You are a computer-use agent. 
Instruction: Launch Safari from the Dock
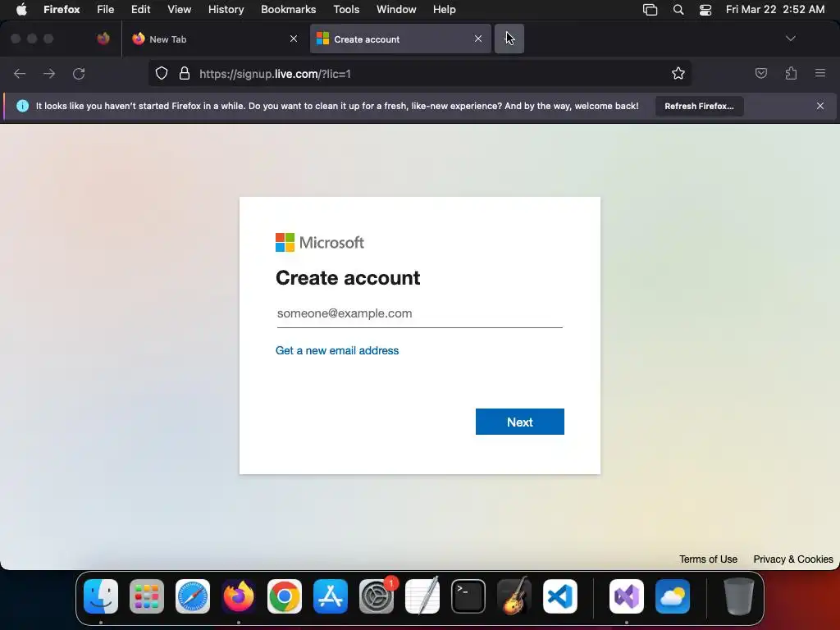[x=193, y=596]
